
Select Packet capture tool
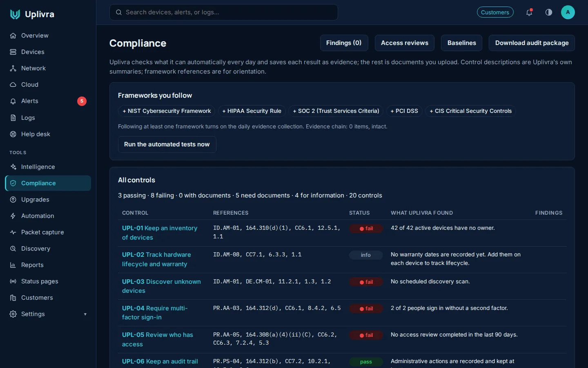point(48,232)
